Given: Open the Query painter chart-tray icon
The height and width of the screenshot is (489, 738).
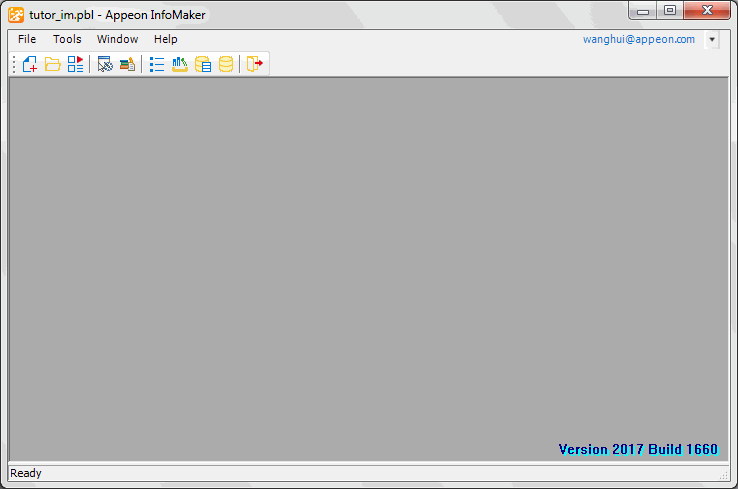Looking at the screenshot, I should [x=180, y=64].
